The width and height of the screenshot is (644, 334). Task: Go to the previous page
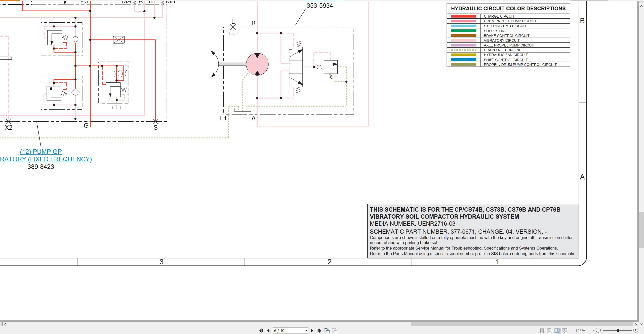[268, 331]
